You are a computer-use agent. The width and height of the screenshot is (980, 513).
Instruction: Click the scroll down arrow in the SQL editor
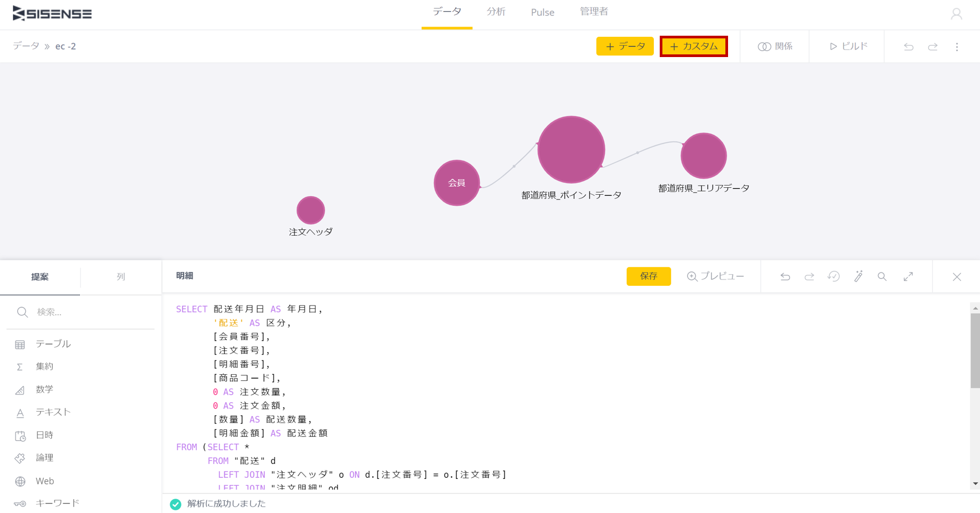[x=975, y=484]
